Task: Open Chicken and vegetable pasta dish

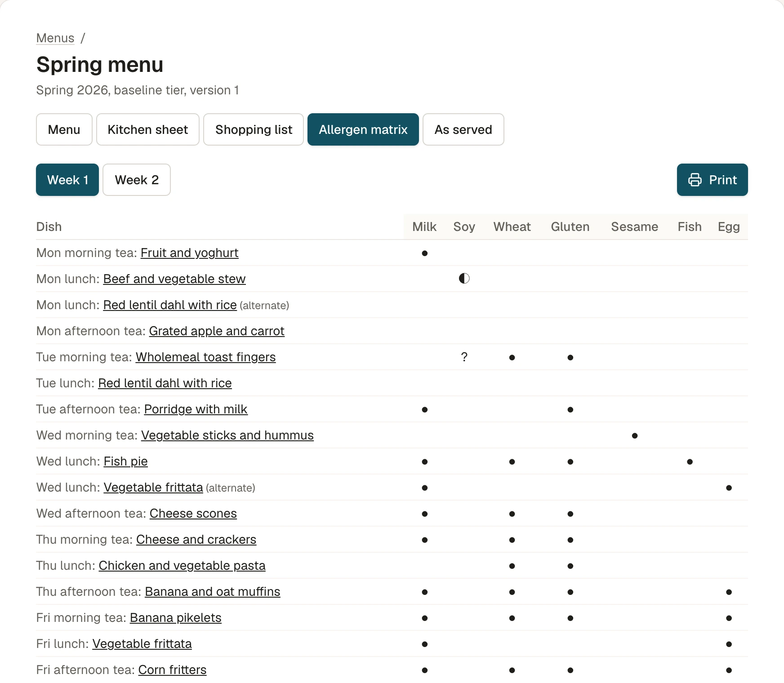Action: (x=182, y=565)
